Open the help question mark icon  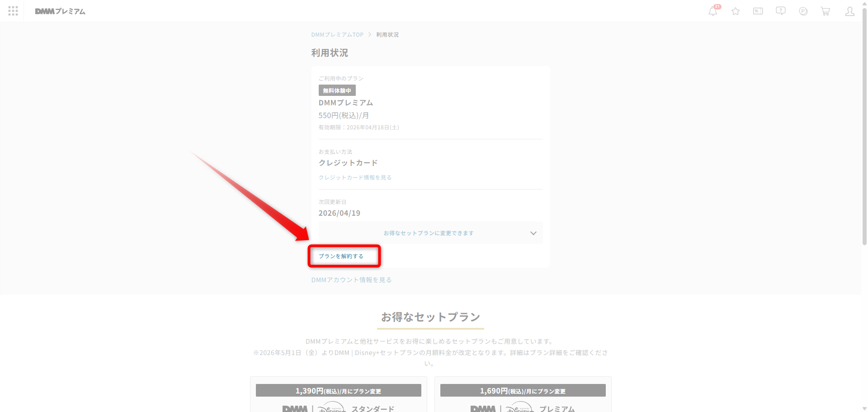coord(781,11)
